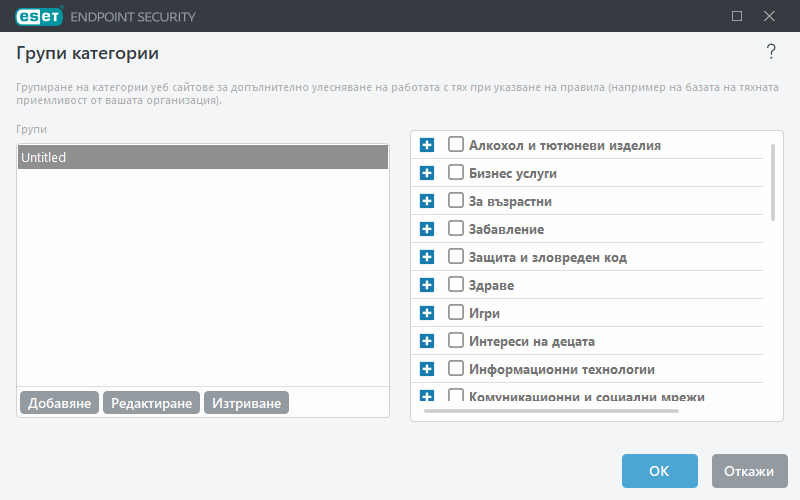Tick the Здраве category checkbox
Screen dimensions: 800x500
point(456,285)
